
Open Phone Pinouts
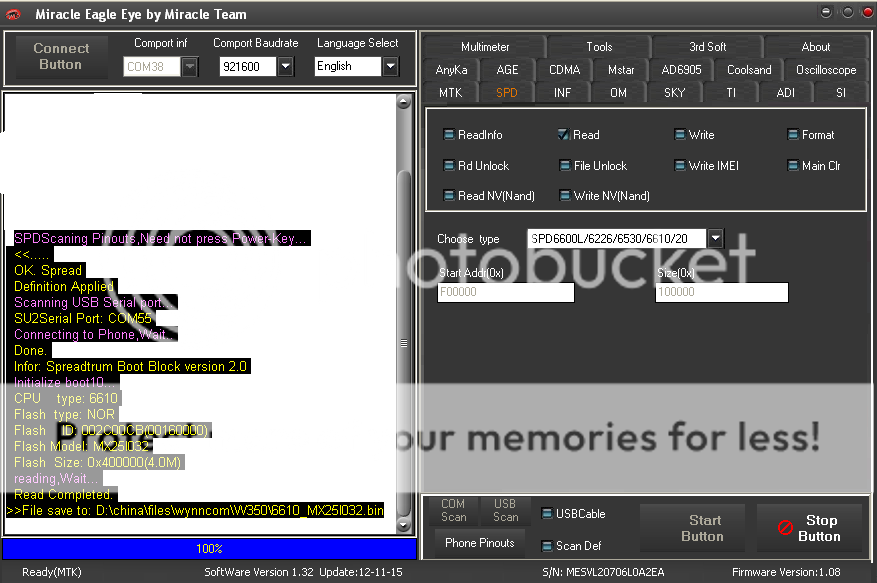[479, 543]
